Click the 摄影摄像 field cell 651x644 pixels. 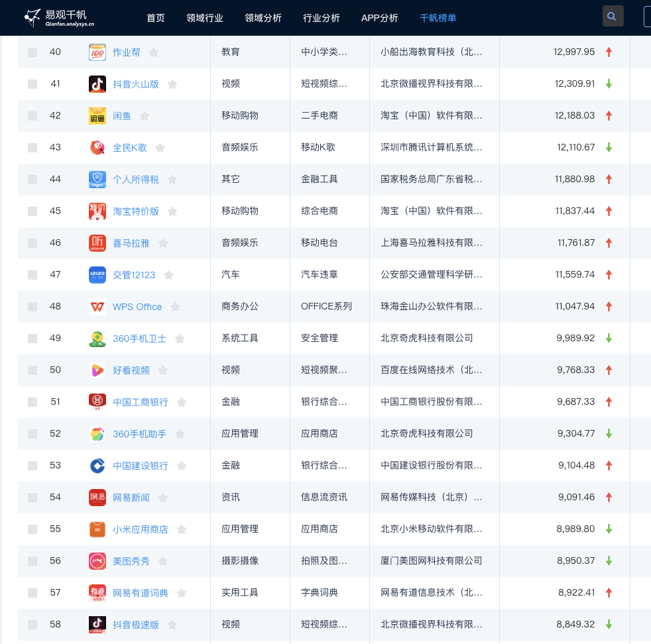pos(240,561)
